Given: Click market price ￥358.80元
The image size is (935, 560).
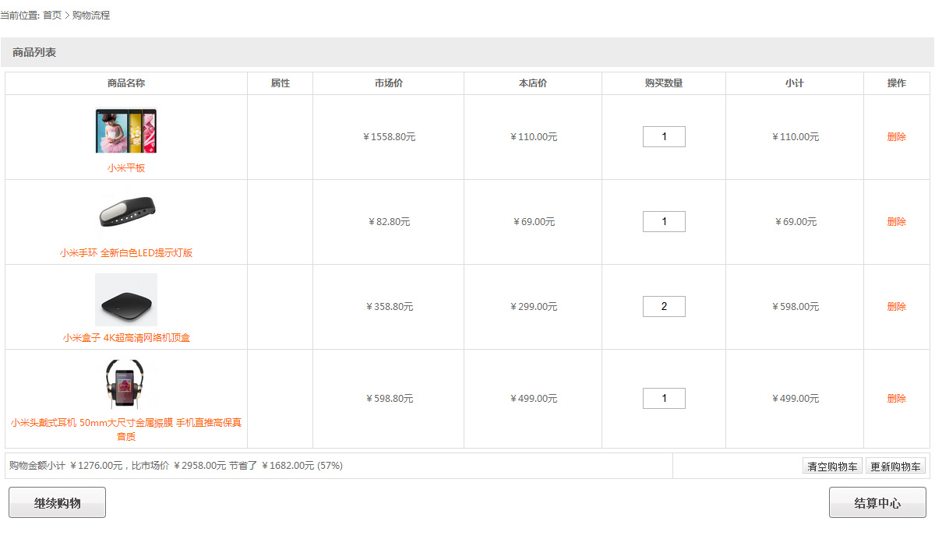Looking at the screenshot, I should 389,307.
